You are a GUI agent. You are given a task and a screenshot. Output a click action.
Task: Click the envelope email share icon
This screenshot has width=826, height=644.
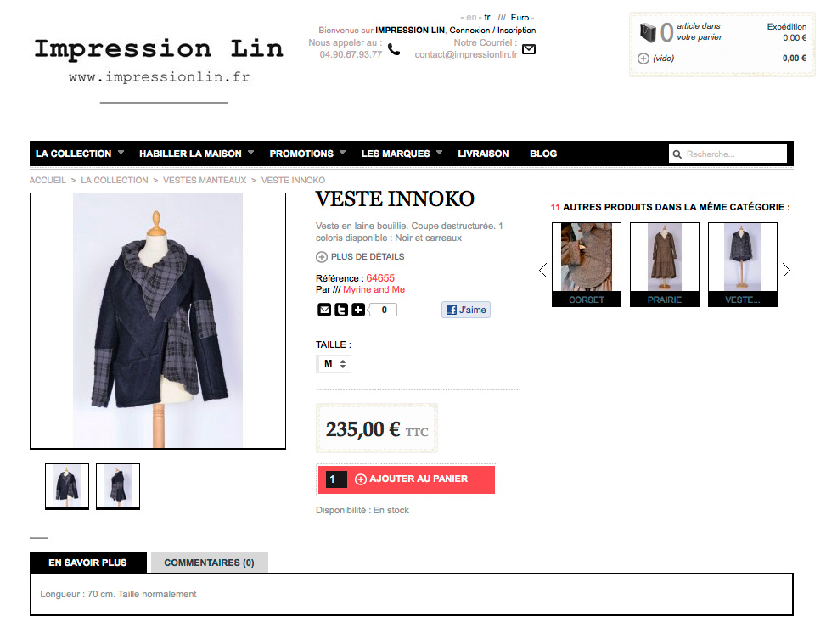pyautogui.click(x=324, y=311)
